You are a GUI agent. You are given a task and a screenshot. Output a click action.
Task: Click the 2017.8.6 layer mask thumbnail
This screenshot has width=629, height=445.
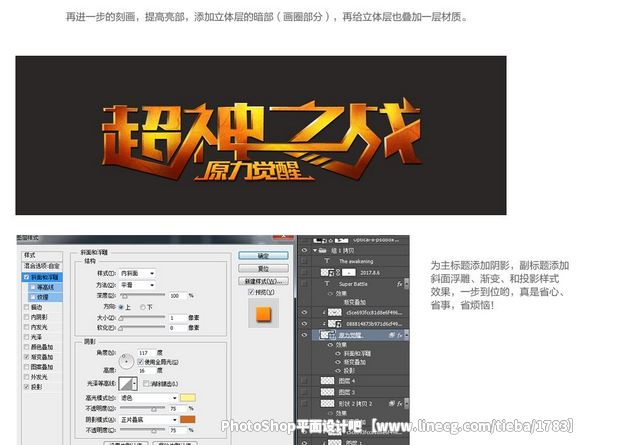(x=349, y=272)
